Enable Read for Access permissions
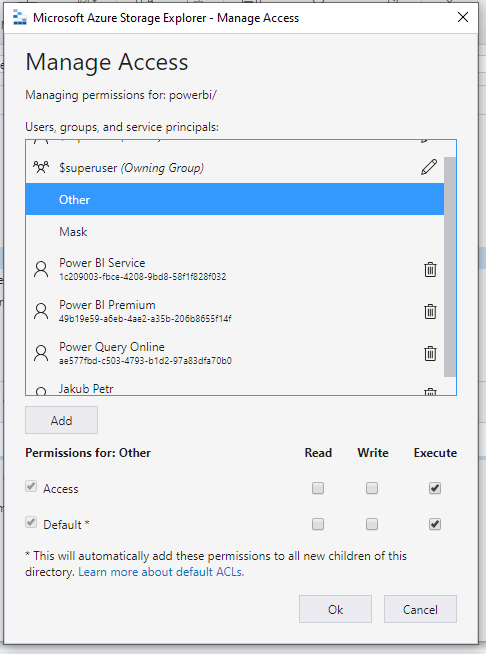Viewport: 486px width, 654px height. pyautogui.click(x=318, y=488)
